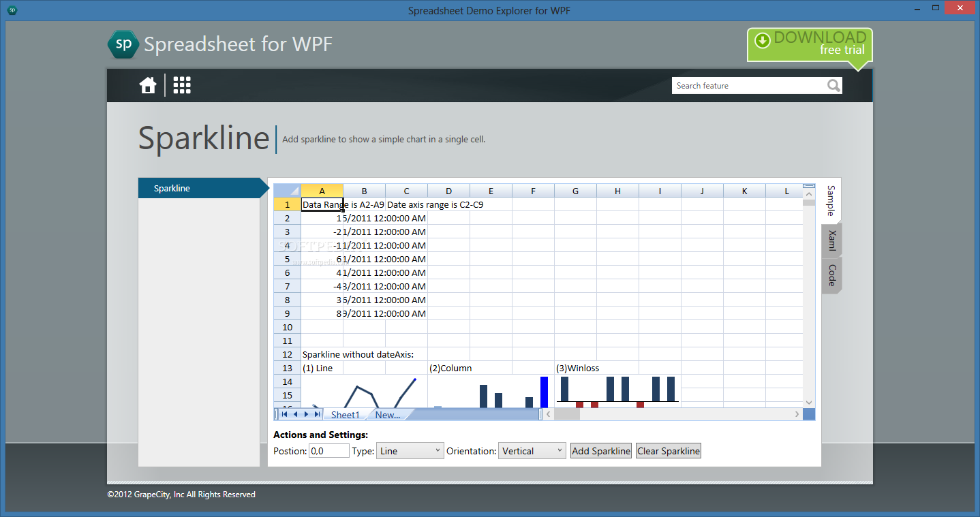Select column header F
Screen dimensions: 980x517
pyautogui.click(x=533, y=191)
